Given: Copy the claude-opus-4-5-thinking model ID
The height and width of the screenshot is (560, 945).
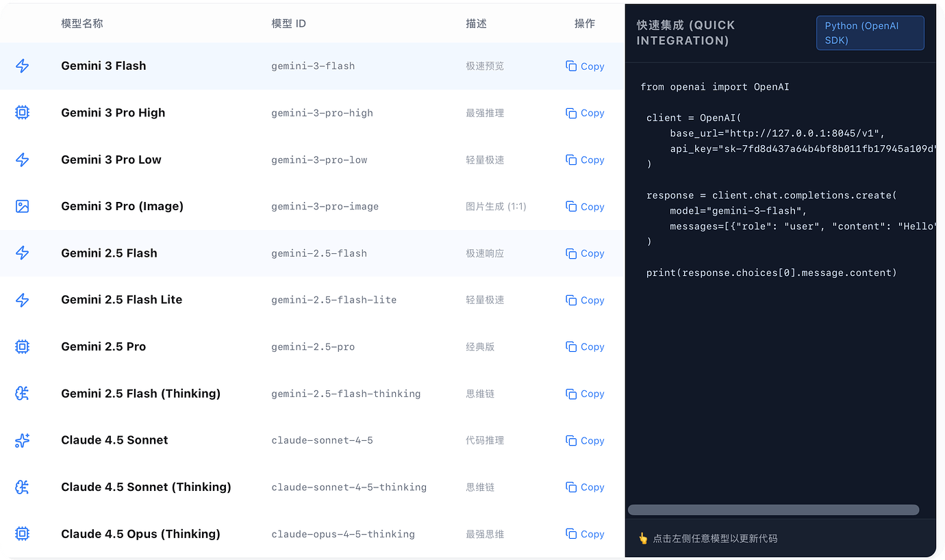Looking at the screenshot, I should pos(585,534).
